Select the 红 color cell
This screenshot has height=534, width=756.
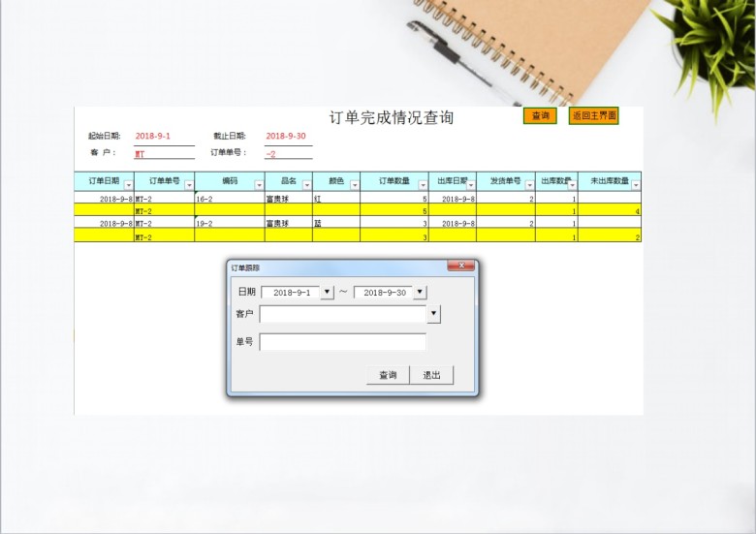[x=336, y=198]
